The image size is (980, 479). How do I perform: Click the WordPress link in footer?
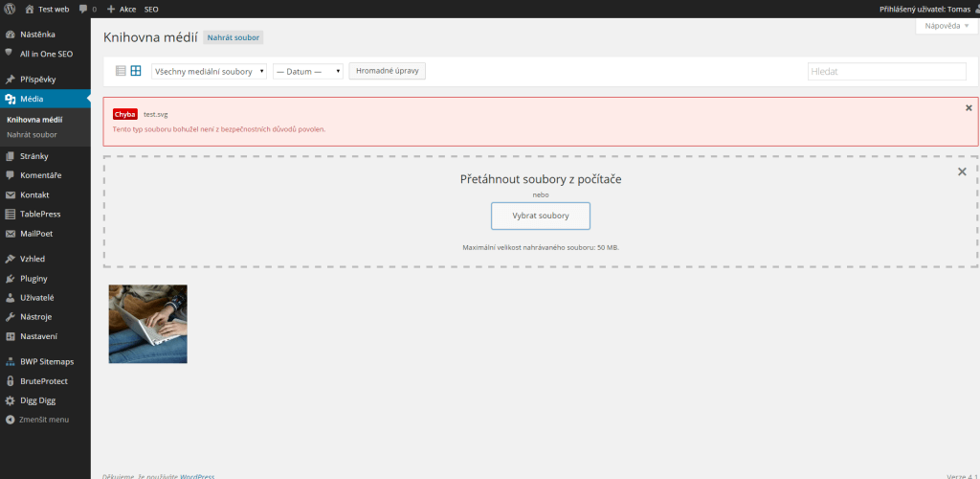point(197,476)
